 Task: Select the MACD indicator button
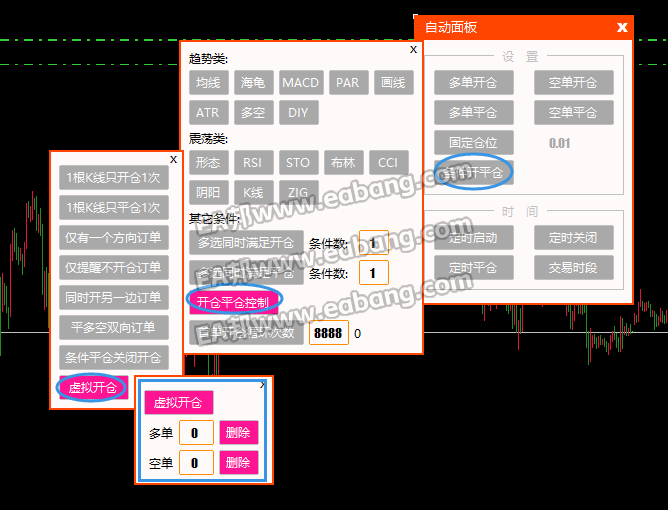pyautogui.click(x=300, y=82)
